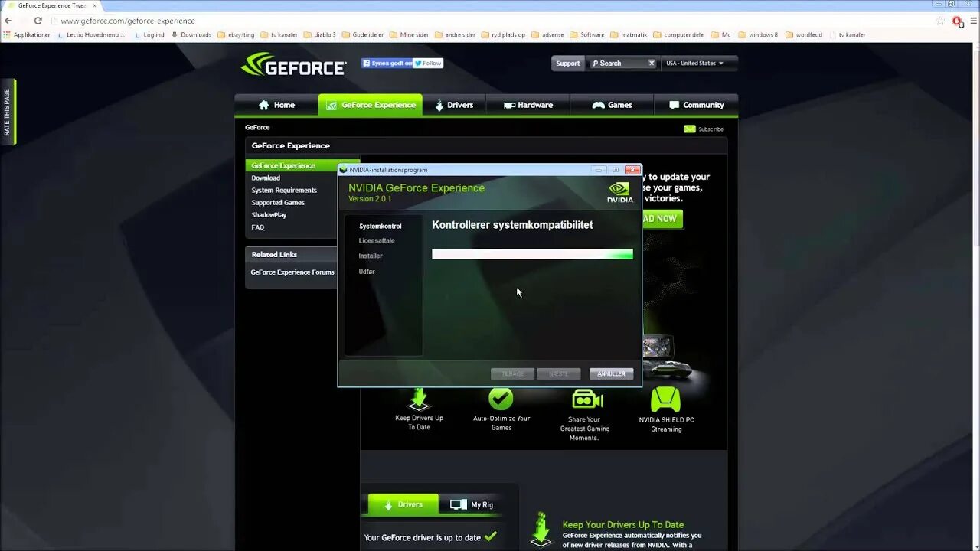The image size is (980, 551).
Task: Click the partially hidden green download button
Action: tap(661, 219)
